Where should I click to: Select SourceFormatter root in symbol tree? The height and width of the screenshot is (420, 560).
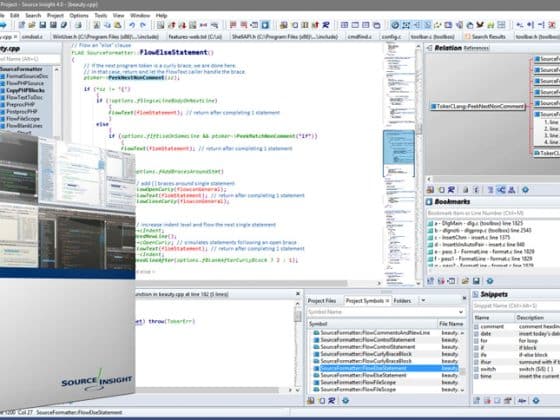point(21,69)
